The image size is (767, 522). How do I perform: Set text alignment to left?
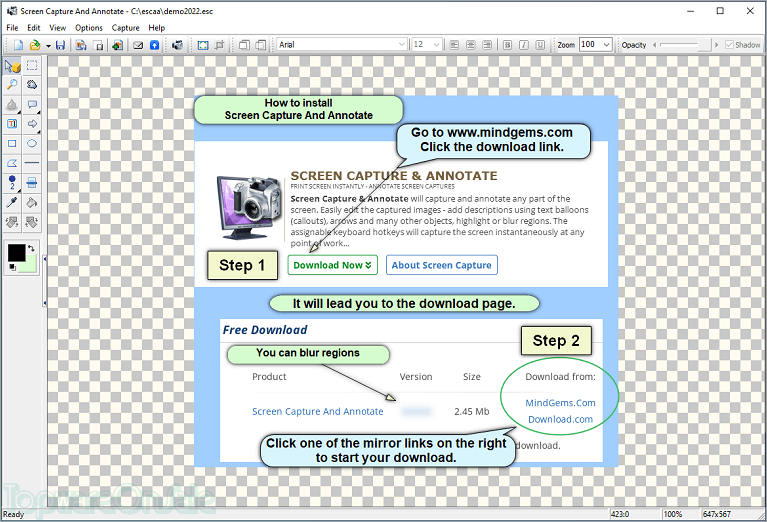pos(454,45)
